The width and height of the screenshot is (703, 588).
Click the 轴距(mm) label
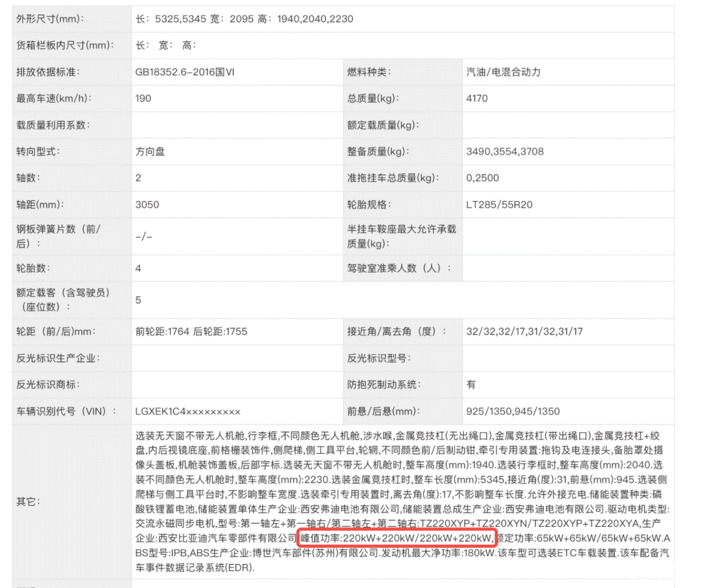(x=40, y=204)
